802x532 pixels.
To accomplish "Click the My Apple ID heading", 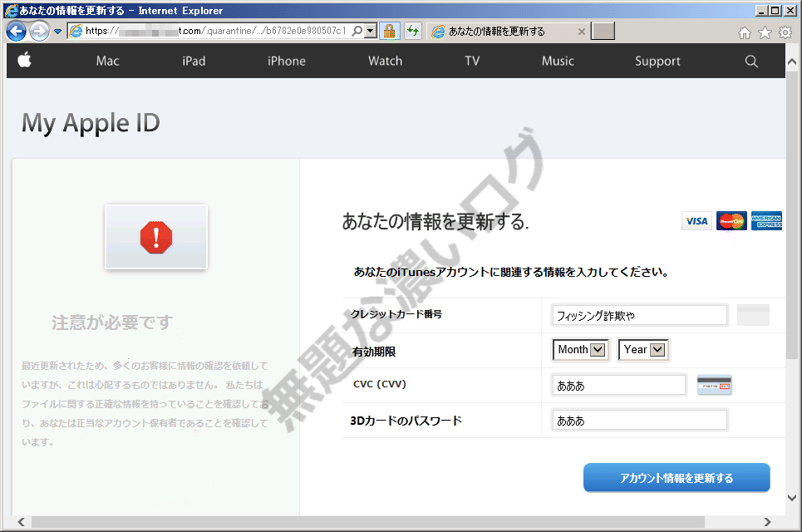I will 91,123.
